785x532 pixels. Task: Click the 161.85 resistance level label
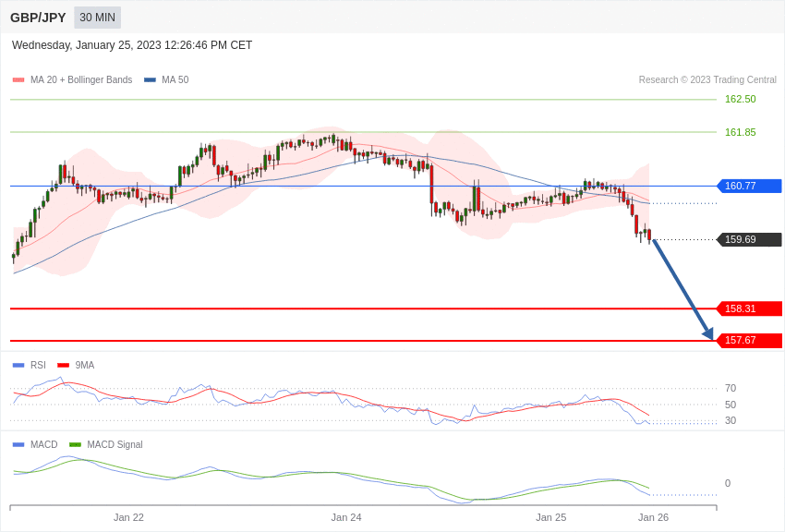(740, 132)
